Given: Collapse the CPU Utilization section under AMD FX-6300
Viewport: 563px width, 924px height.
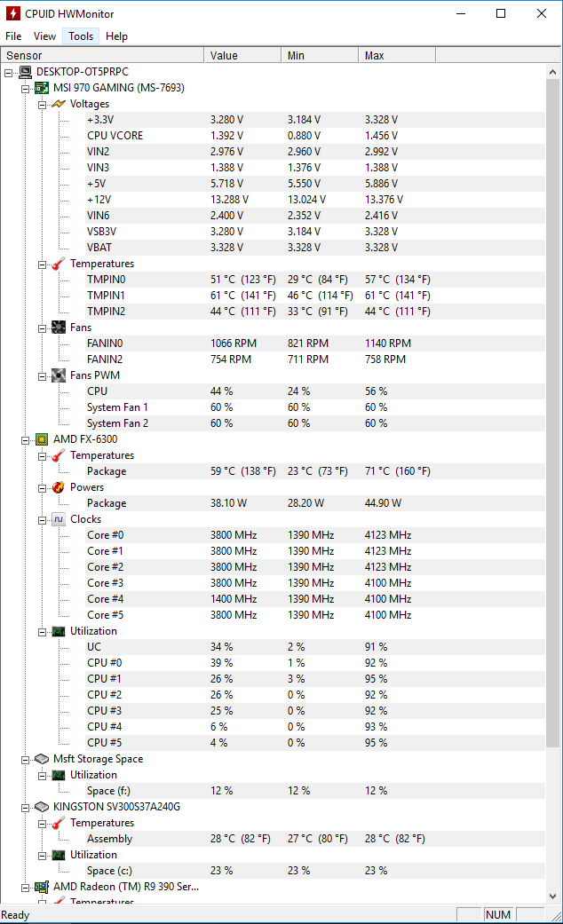Looking at the screenshot, I should pyautogui.click(x=43, y=632).
